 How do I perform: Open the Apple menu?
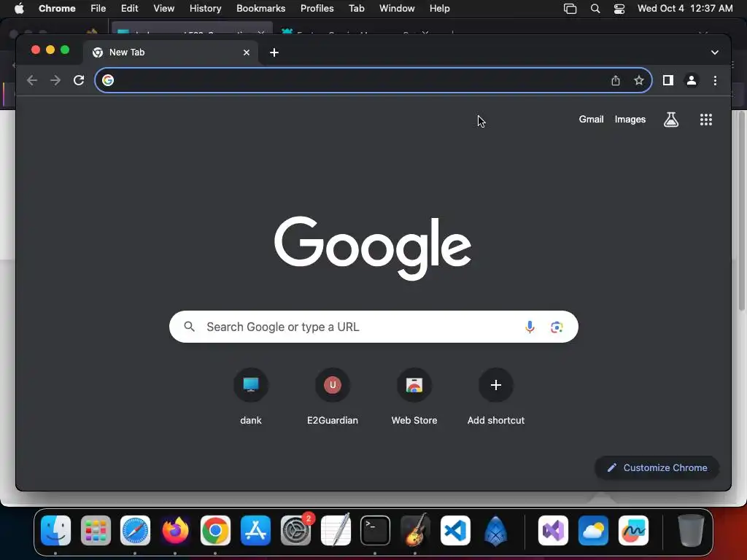[19, 9]
